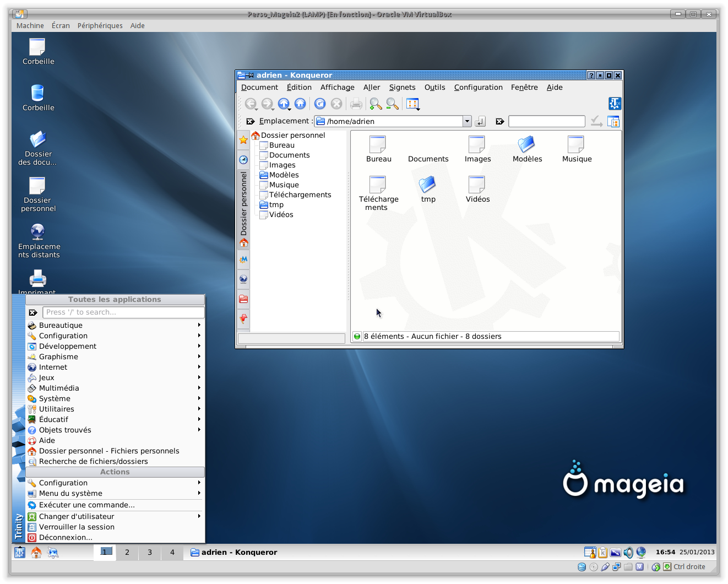Image resolution: width=728 pixels, height=584 pixels.
Task: Open the red Root folder sidebar tab
Action: point(243,299)
